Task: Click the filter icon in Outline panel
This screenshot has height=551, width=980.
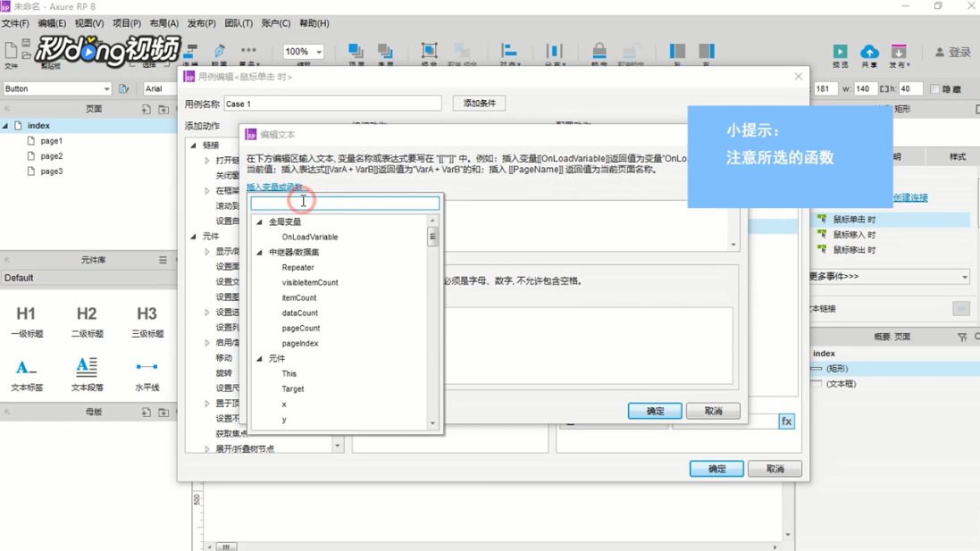Action: click(962, 338)
